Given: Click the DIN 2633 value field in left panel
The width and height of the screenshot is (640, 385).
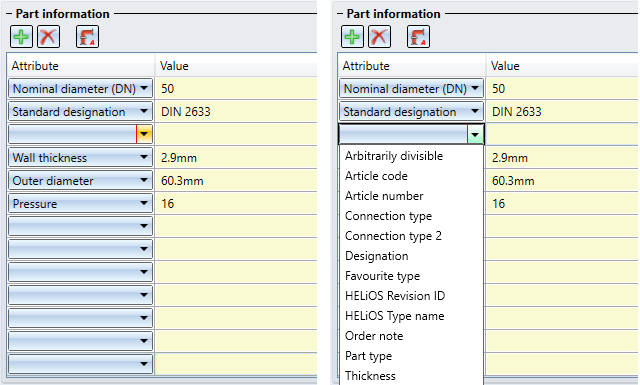Looking at the screenshot, I should [x=236, y=111].
